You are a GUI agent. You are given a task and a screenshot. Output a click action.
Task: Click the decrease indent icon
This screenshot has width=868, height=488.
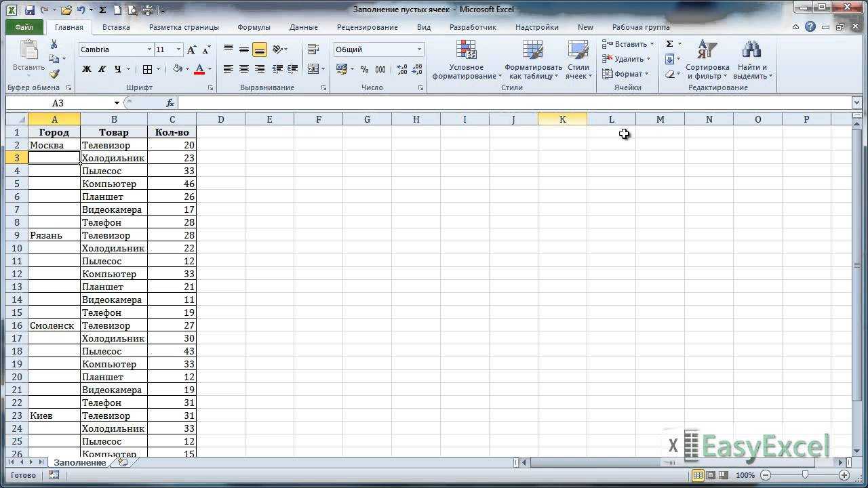[x=277, y=69]
